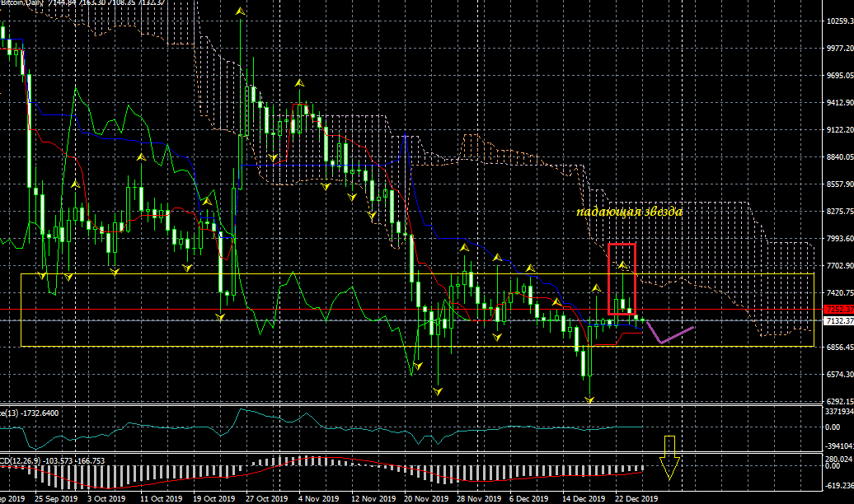Select fractal down arrow under the late-November low
Image resolution: width=854 pixels, height=504 pixels.
pos(438,388)
